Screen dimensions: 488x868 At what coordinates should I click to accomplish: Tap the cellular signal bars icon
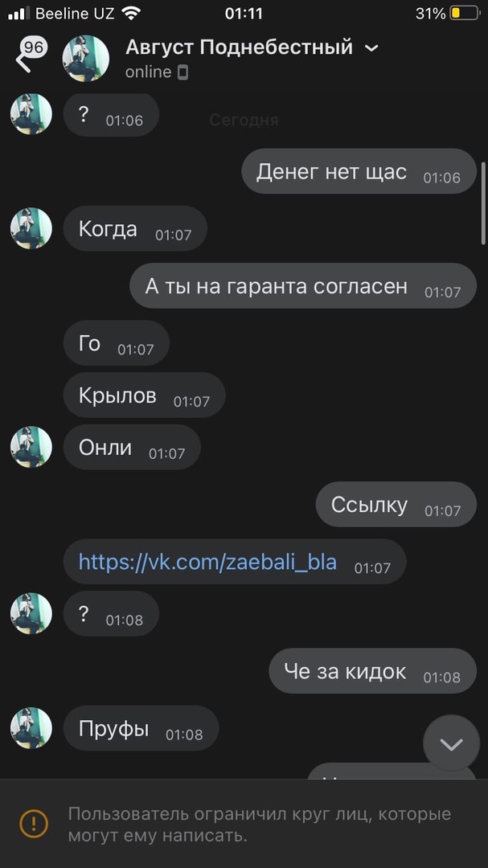tap(18, 14)
